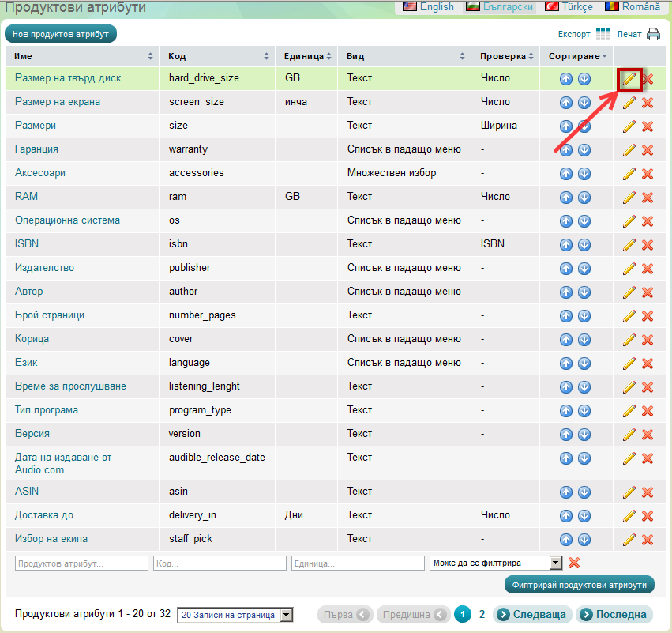Click the print icon
Screen dimensions: 672x633
(653, 34)
